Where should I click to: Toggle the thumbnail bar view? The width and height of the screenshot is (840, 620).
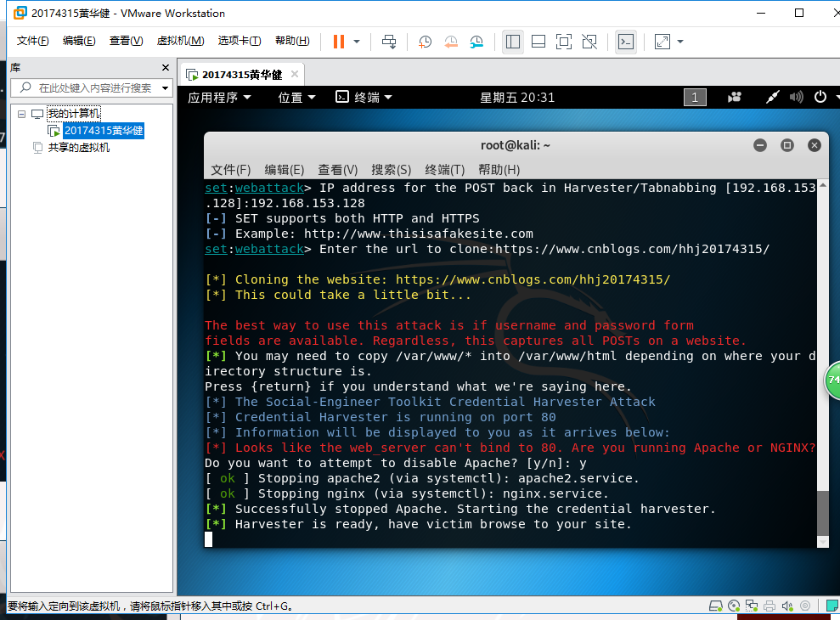(538, 42)
